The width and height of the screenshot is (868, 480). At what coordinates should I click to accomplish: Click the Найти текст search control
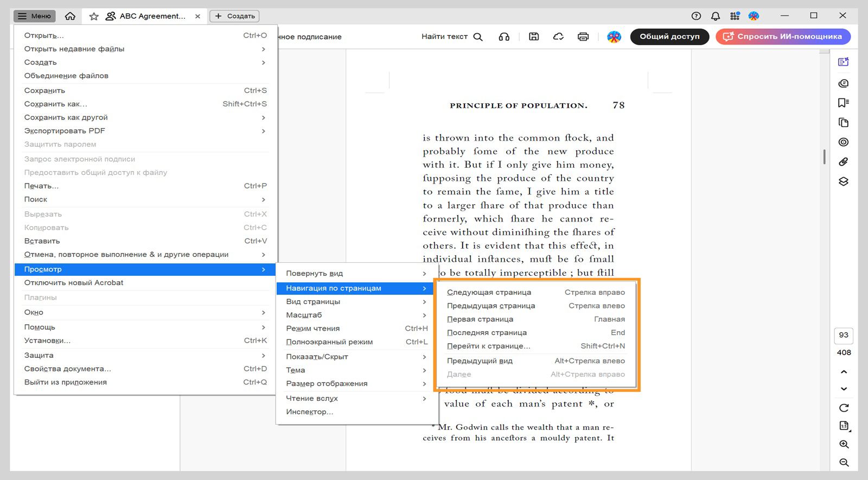pyautogui.click(x=452, y=36)
